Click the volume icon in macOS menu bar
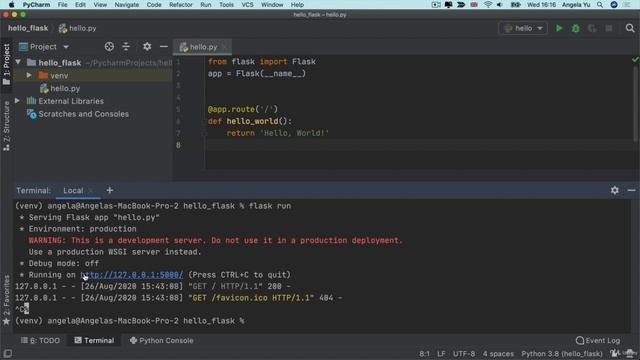This screenshot has width=640, height=360. [500, 4]
